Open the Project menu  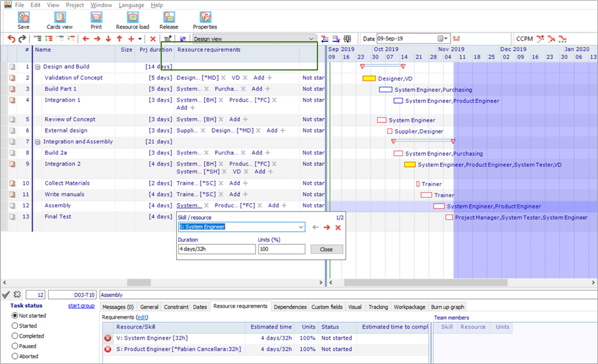coord(75,5)
